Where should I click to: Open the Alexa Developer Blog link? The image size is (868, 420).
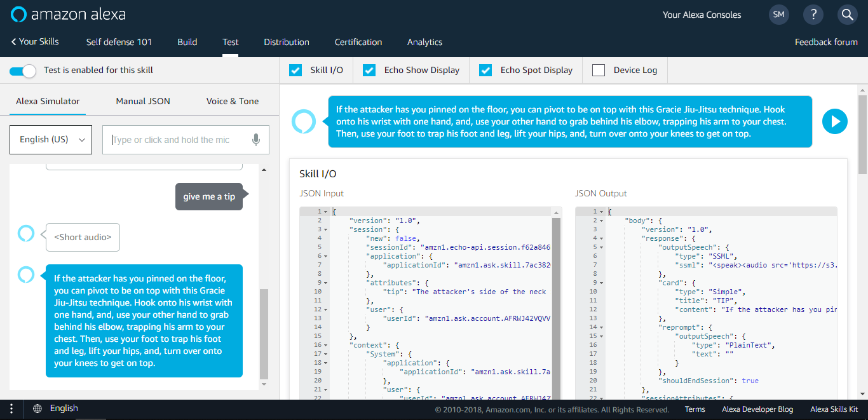point(757,409)
